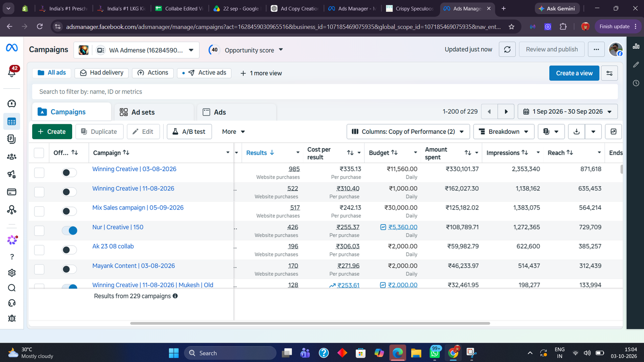Open WhatsApp in the Windows taskbar

(435, 353)
